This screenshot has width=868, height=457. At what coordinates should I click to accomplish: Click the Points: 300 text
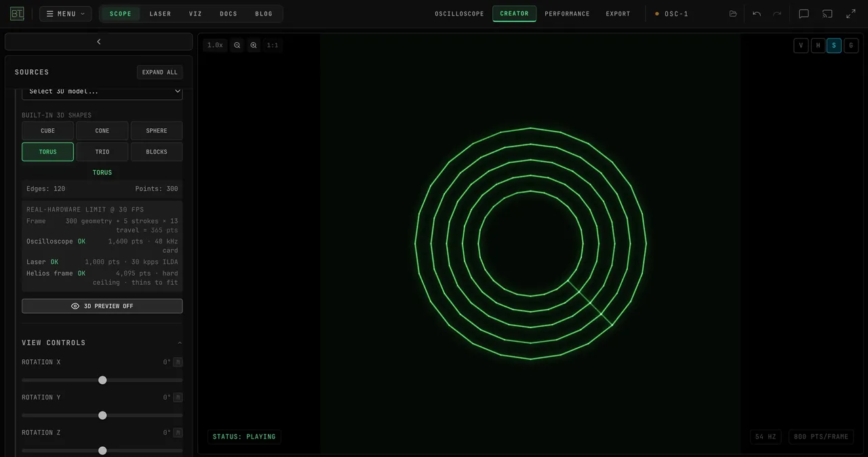(x=157, y=188)
